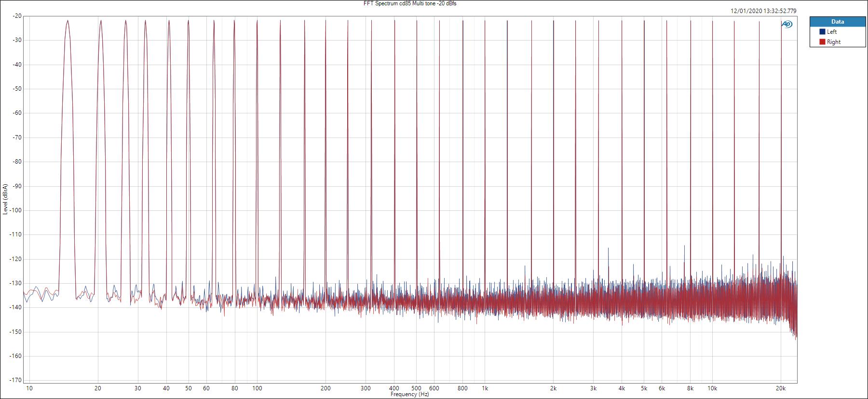Click the Data legend header bar
868x399 pixels.
click(838, 22)
